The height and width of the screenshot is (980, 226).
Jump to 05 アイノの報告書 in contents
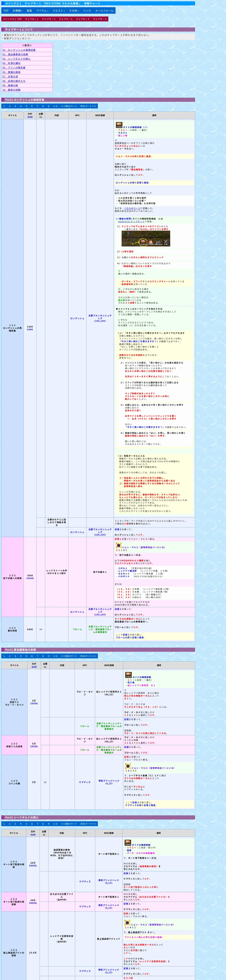[x=14, y=68]
